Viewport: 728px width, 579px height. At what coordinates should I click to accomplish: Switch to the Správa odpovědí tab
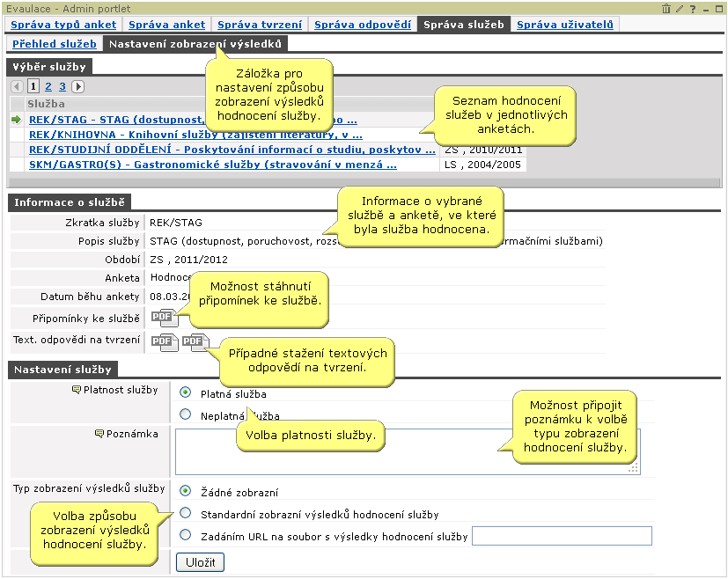(363, 25)
